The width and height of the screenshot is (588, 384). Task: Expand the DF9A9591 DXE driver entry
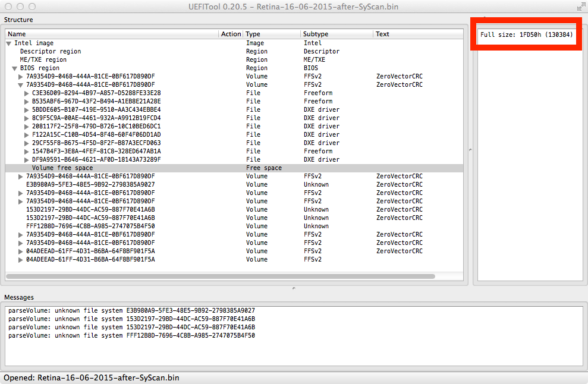pyautogui.click(x=26, y=160)
